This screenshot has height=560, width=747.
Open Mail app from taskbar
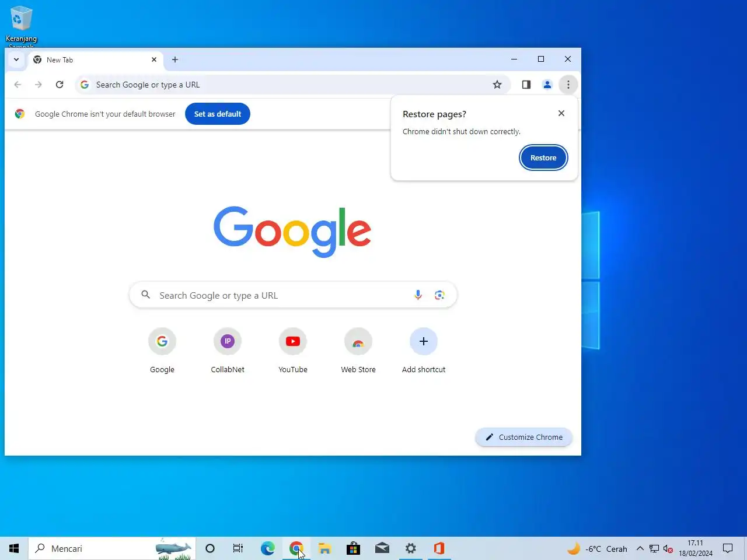click(x=382, y=548)
